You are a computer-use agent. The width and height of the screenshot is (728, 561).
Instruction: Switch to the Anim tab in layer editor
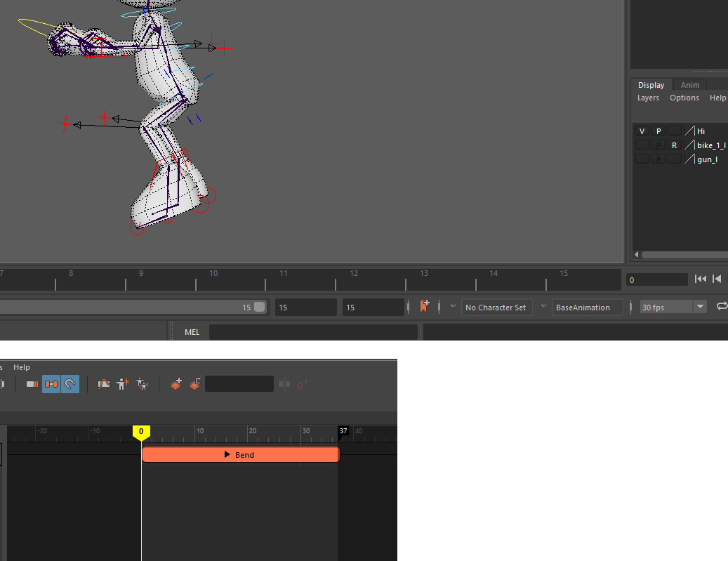(689, 84)
